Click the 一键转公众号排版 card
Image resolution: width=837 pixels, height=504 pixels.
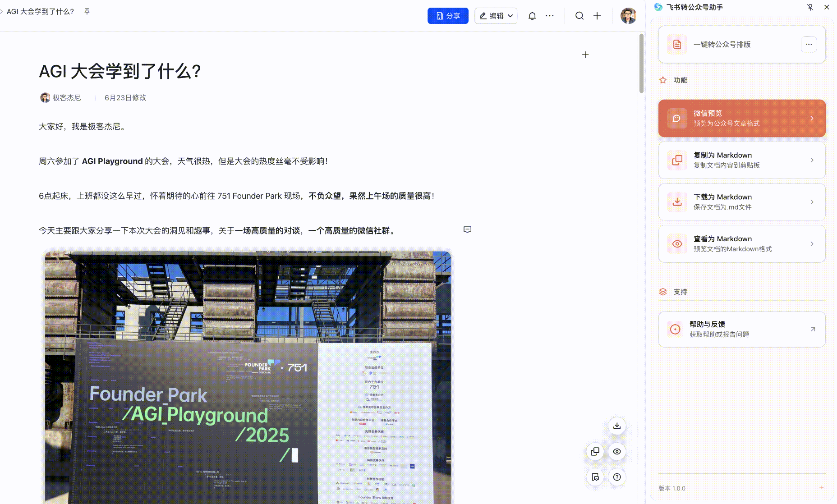coord(742,44)
